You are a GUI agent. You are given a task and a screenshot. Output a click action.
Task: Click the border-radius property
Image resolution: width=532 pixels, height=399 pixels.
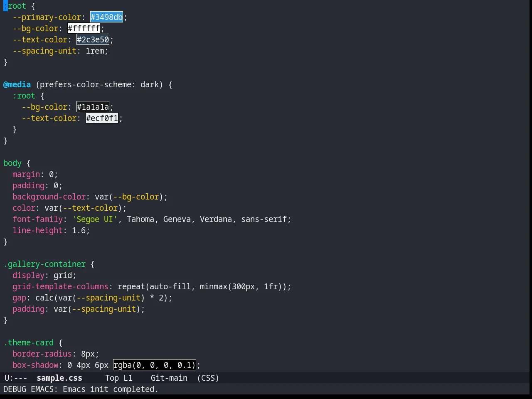pos(42,354)
